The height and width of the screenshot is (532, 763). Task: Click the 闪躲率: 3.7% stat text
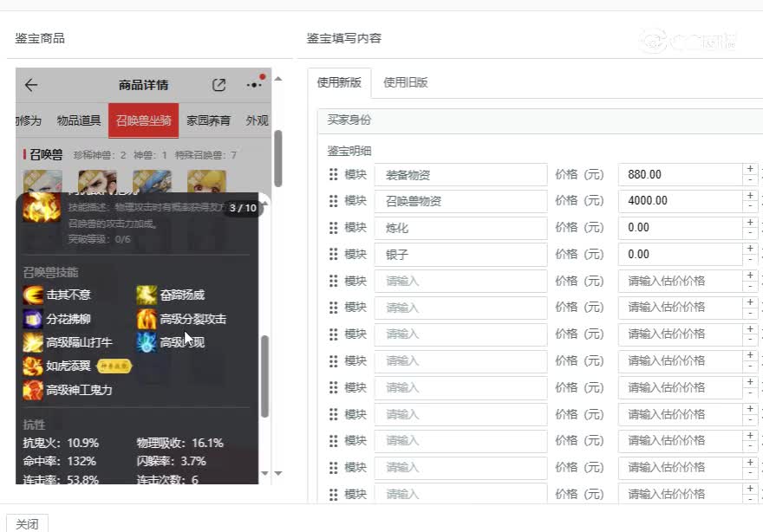tap(172, 461)
